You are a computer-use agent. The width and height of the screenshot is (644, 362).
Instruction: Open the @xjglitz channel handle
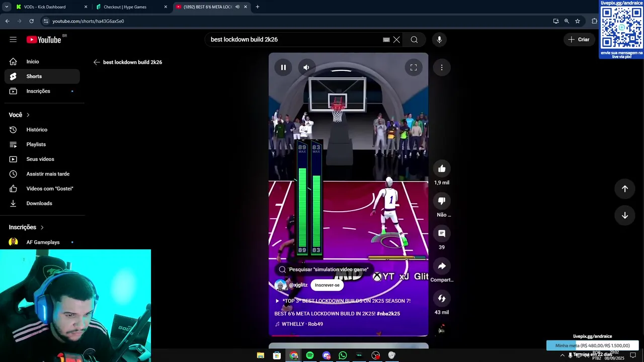tap(298, 285)
